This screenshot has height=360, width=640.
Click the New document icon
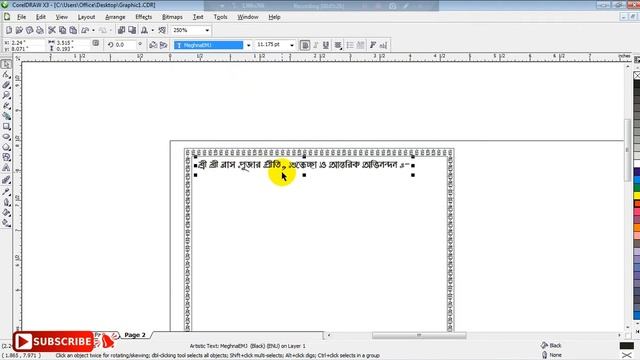[9, 30]
